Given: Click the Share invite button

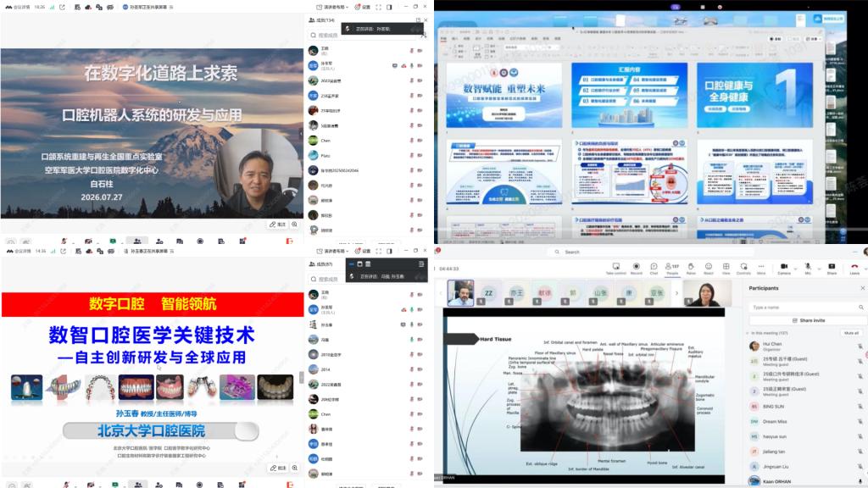Looking at the screenshot, I should (808, 320).
